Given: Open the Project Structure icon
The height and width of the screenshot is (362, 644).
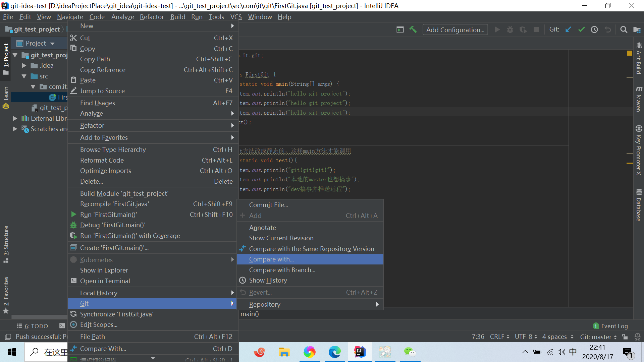Looking at the screenshot, I should 637,29.
